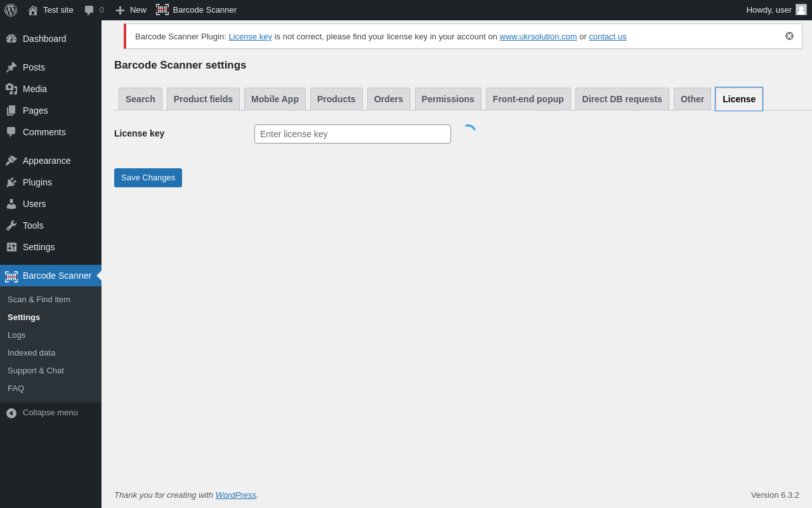812x508 pixels.
Task: Open the FAQ submenu item
Action: coord(16,389)
